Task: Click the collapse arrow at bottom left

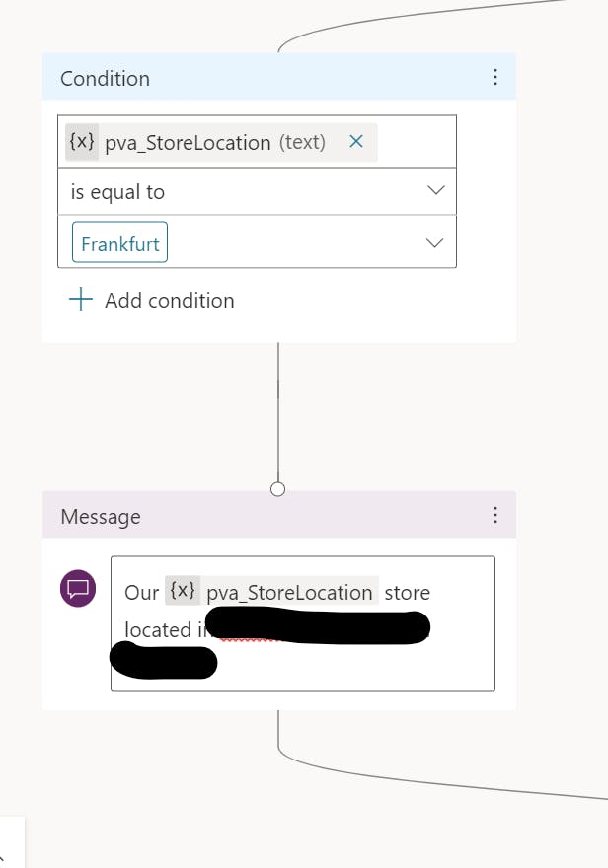Action: 3,857
